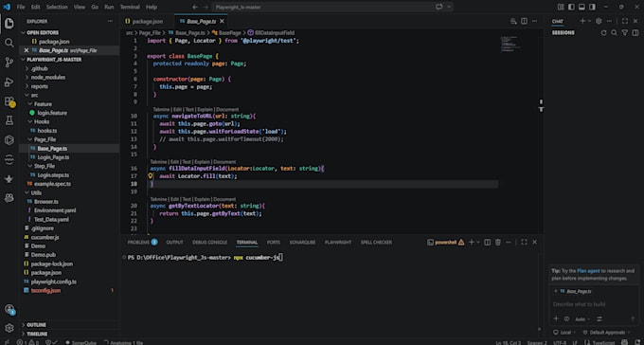The image size is (644, 345).
Task: Click Go Back arrow in title bar
Action: tap(195, 7)
